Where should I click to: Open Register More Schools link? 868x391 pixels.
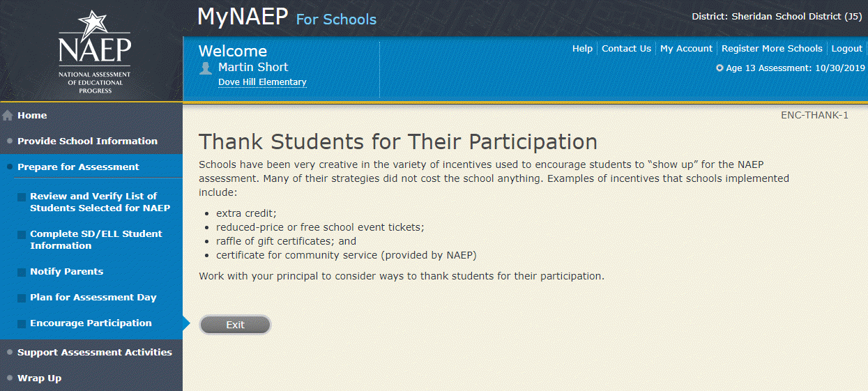click(772, 49)
